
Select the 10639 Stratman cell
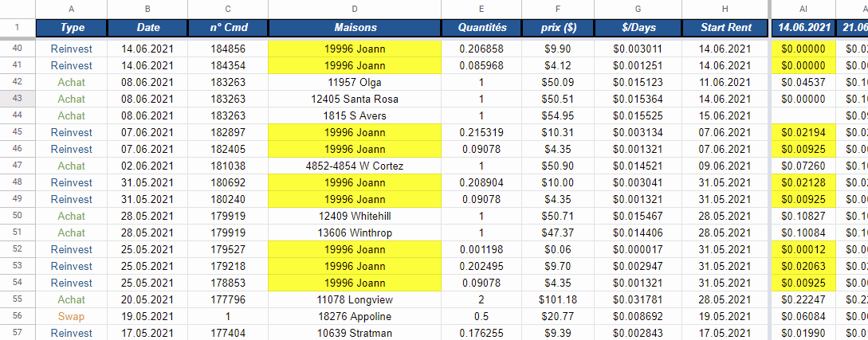354,333
